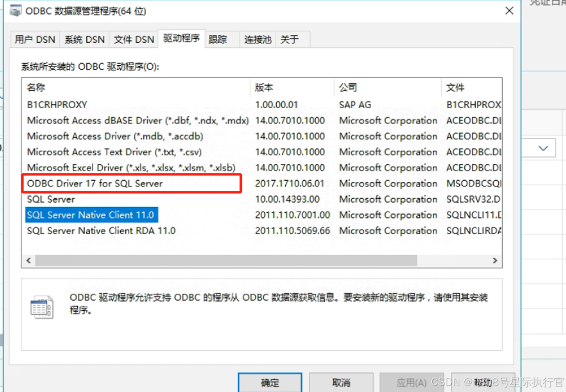The width and height of the screenshot is (566, 392).
Task: Click the SAP AG company cell
Action: pyautogui.click(x=355, y=105)
